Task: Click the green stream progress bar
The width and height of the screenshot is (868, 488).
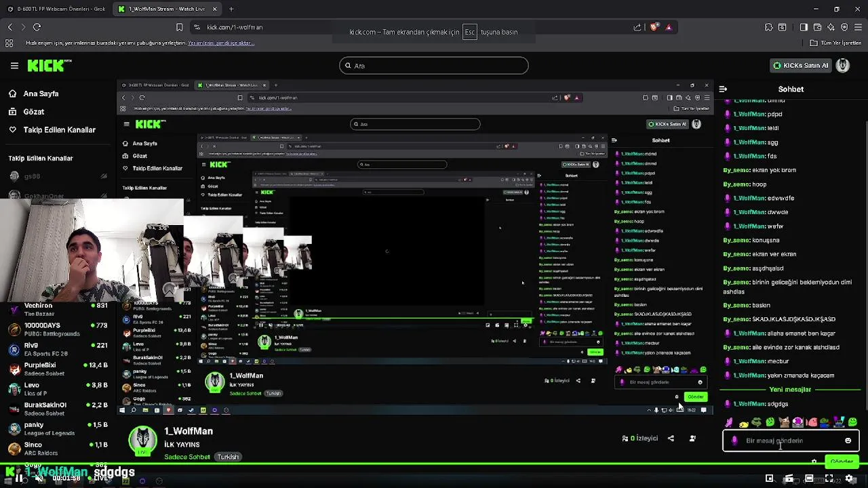Action: pyautogui.click(x=434, y=465)
